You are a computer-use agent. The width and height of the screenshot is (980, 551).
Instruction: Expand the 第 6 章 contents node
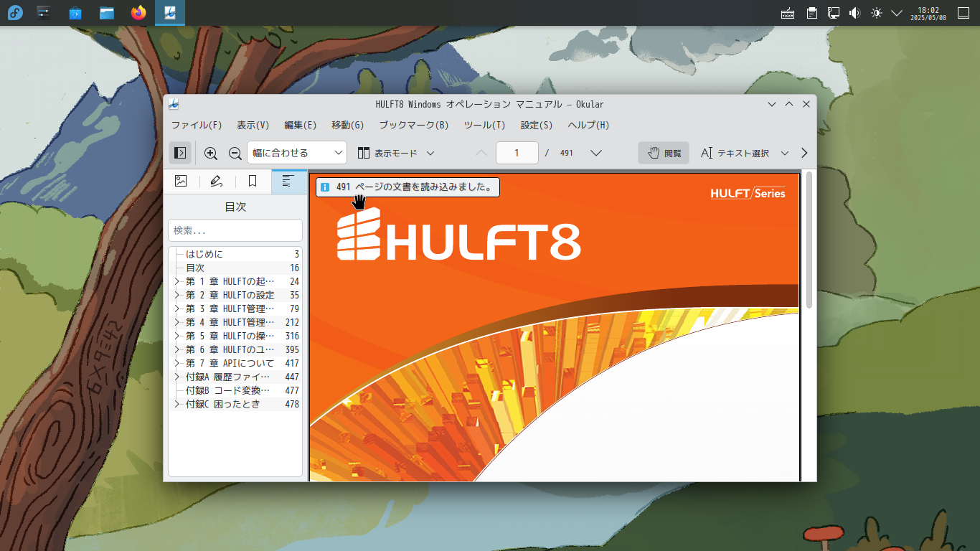click(176, 349)
